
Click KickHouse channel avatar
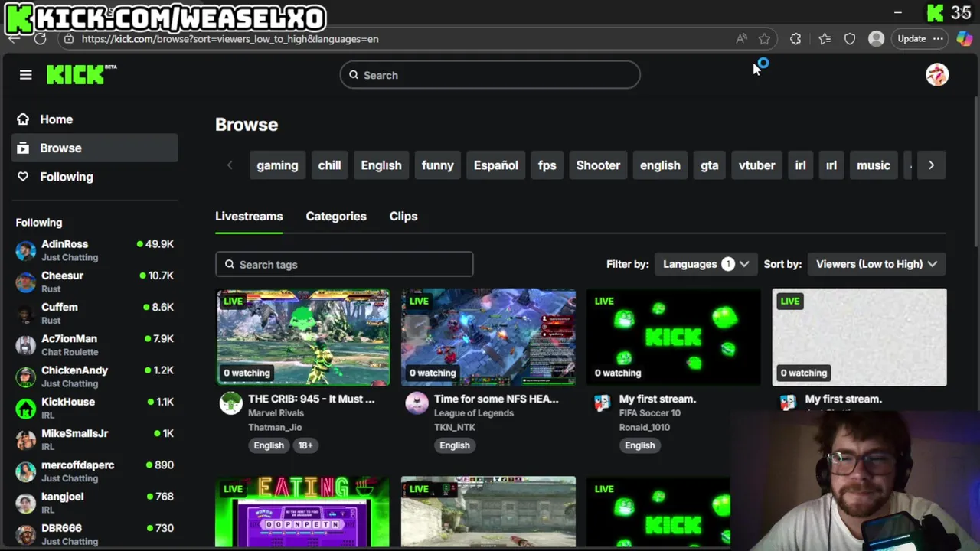[26, 408]
